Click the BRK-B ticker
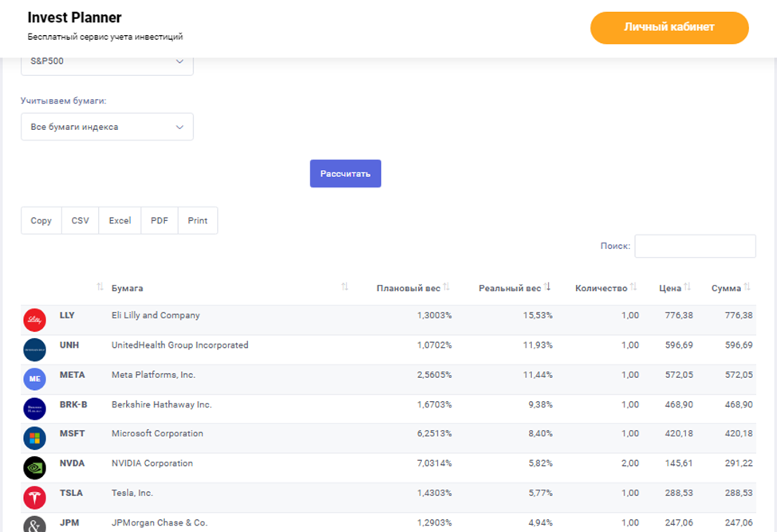Image resolution: width=777 pixels, height=532 pixels. pyautogui.click(x=73, y=404)
